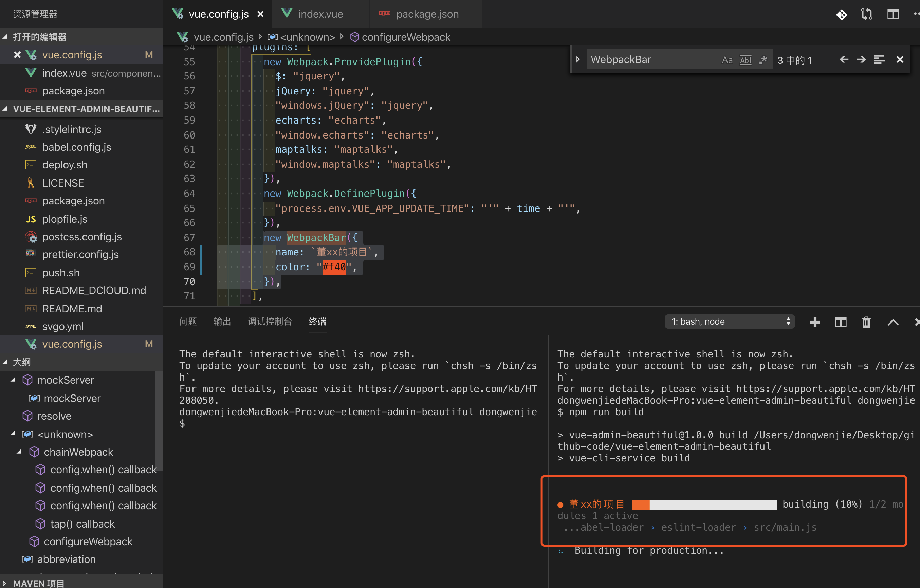This screenshot has width=920, height=588.
Task: Switch to the 输出 panel tab
Action: pyautogui.click(x=222, y=321)
